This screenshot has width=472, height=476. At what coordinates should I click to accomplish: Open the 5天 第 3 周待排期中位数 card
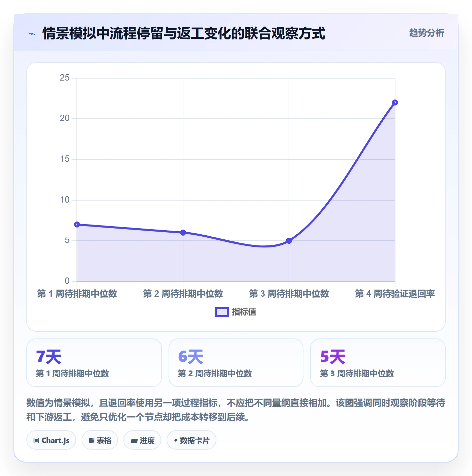pos(378,363)
